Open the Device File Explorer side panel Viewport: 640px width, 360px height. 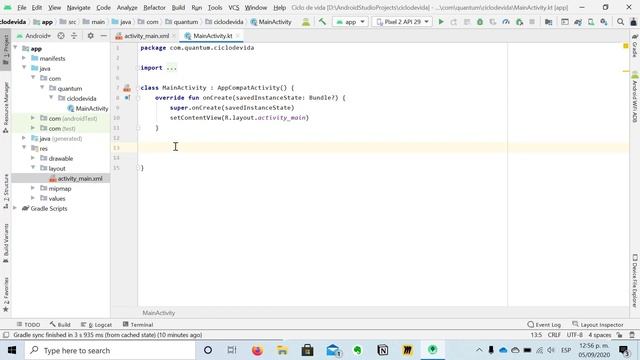tap(635, 281)
